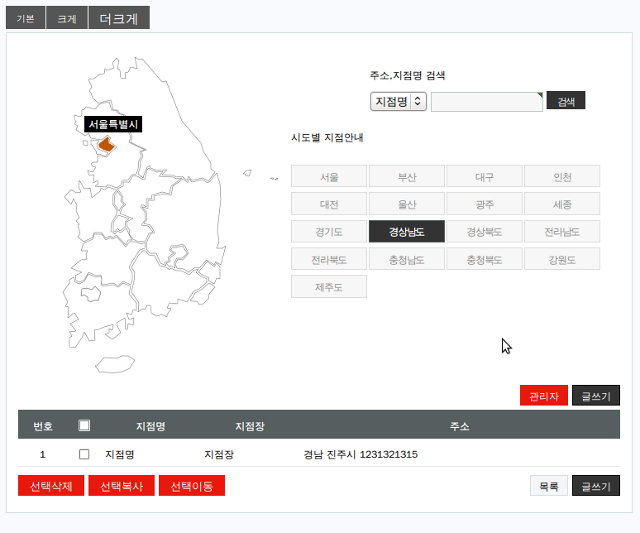Open the 지점명 search type dropdown
Screen dimensions: 640x533
coord(398,102)
